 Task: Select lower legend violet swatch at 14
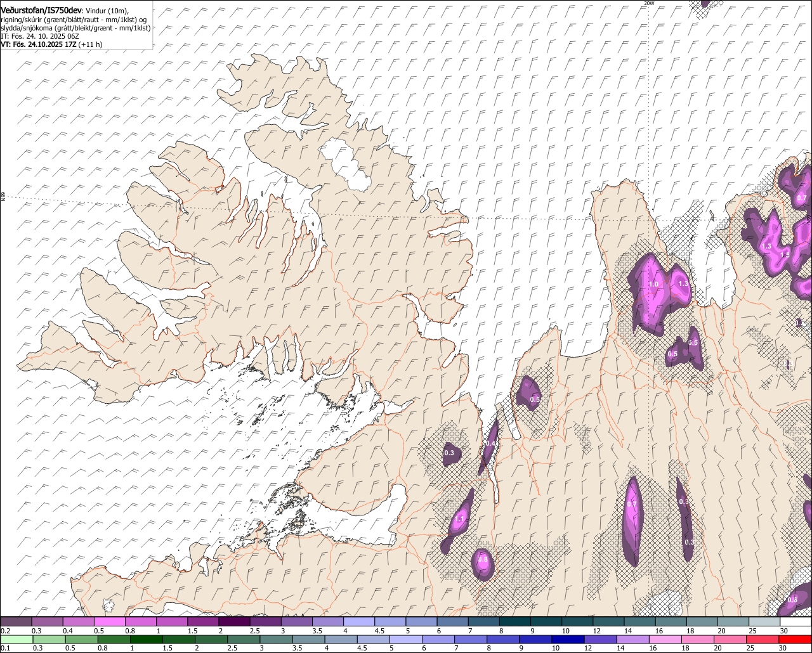[x=633, y=640]
